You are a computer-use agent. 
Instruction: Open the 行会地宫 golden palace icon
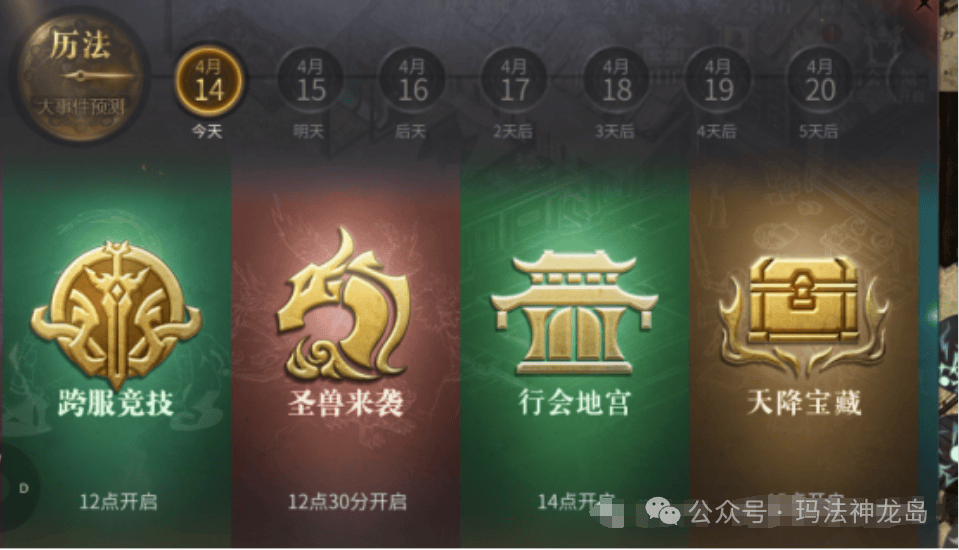(574, 312)
